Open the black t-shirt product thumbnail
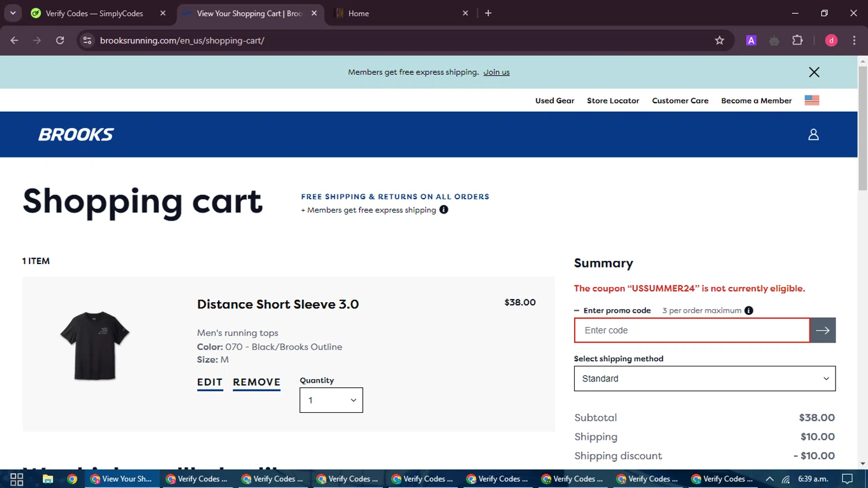The width and height of the screenshot is (868, 488). [x=95, y=346]
